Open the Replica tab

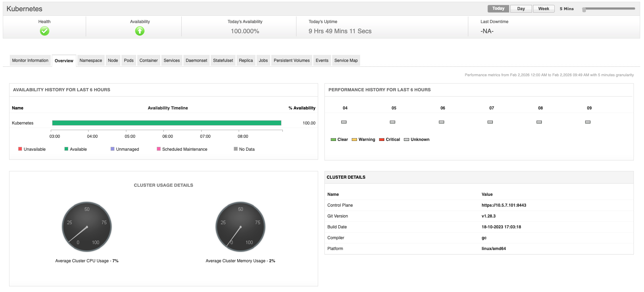click(x=246, y=60)
